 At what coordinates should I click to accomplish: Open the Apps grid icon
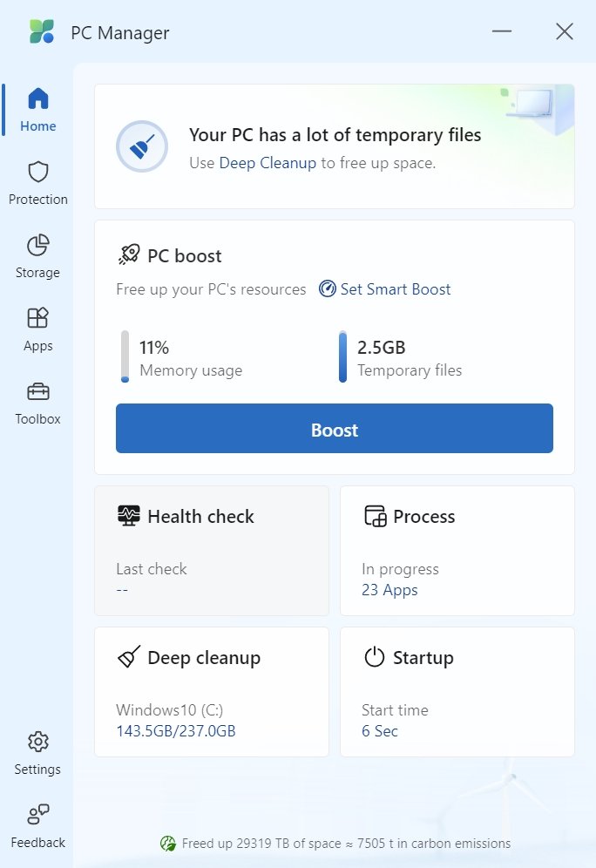coord(38,318)
